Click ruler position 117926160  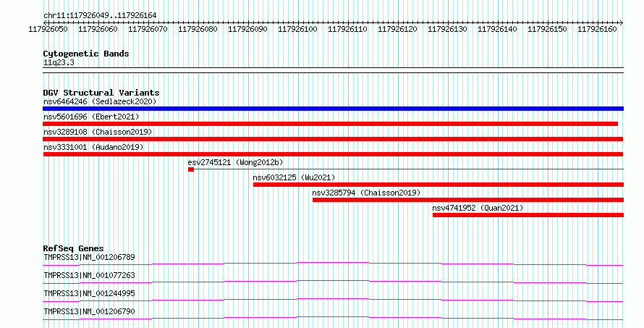tap(597, 29)
